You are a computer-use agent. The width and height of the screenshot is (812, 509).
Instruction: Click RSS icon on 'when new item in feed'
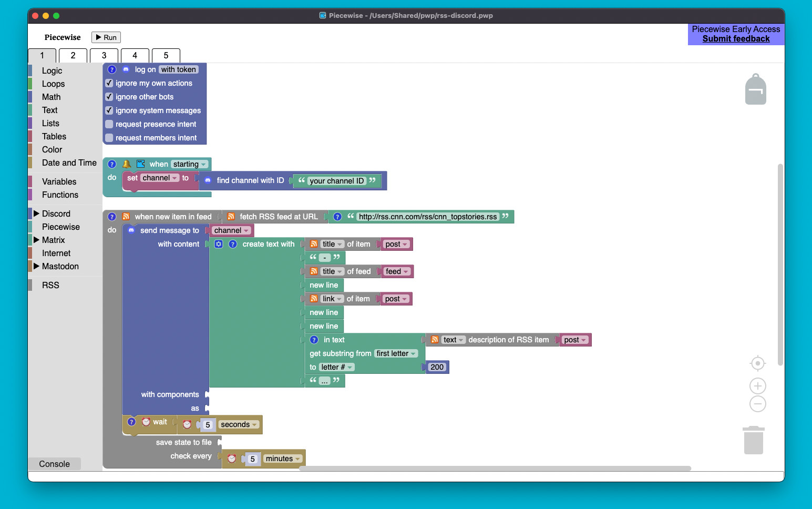126,217
